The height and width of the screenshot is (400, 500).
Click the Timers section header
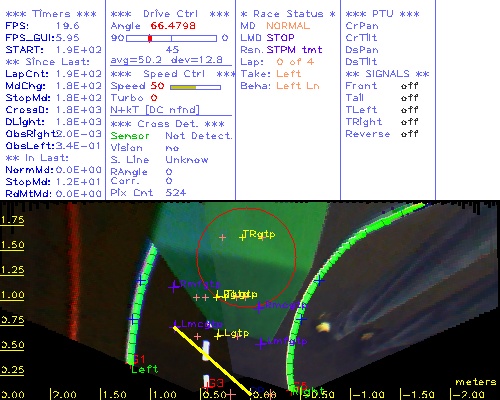(51, 14)
